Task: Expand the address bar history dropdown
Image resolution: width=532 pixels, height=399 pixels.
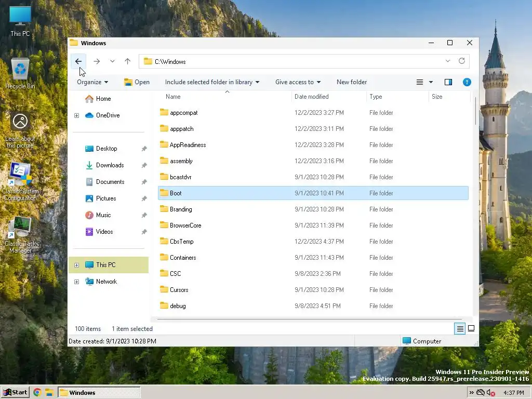Action: pos(448,61)
